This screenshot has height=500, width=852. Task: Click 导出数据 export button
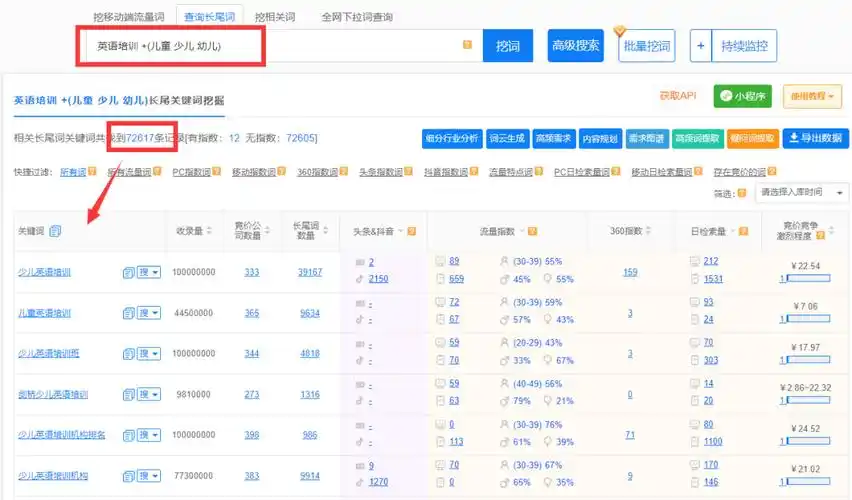click(816, 138)
